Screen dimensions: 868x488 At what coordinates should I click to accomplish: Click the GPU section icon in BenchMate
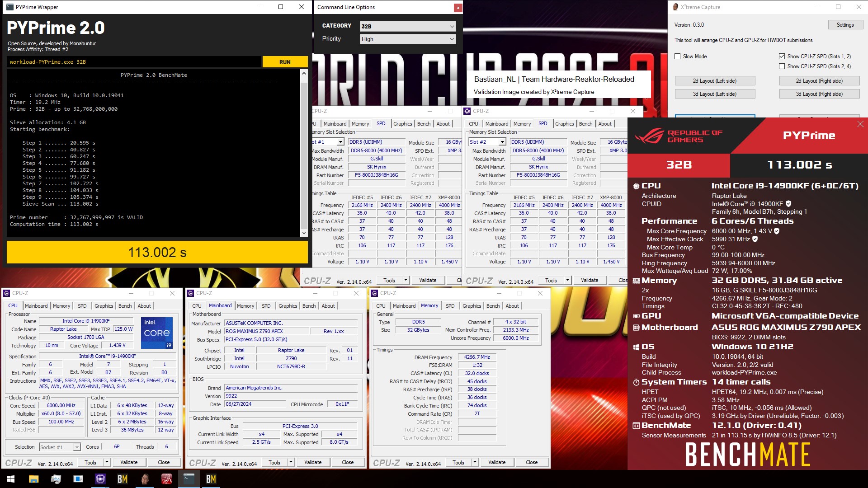pyautogui.click(x=636, y=316)
